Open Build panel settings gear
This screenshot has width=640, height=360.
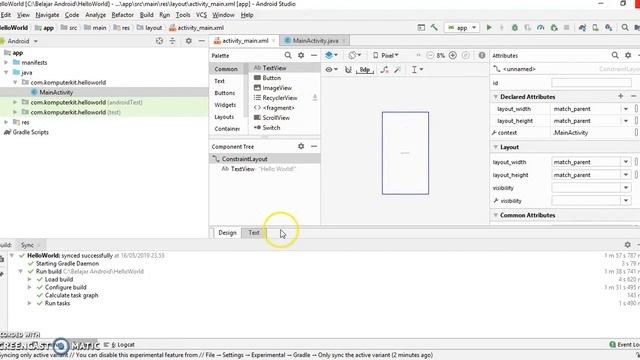[628, 244]
